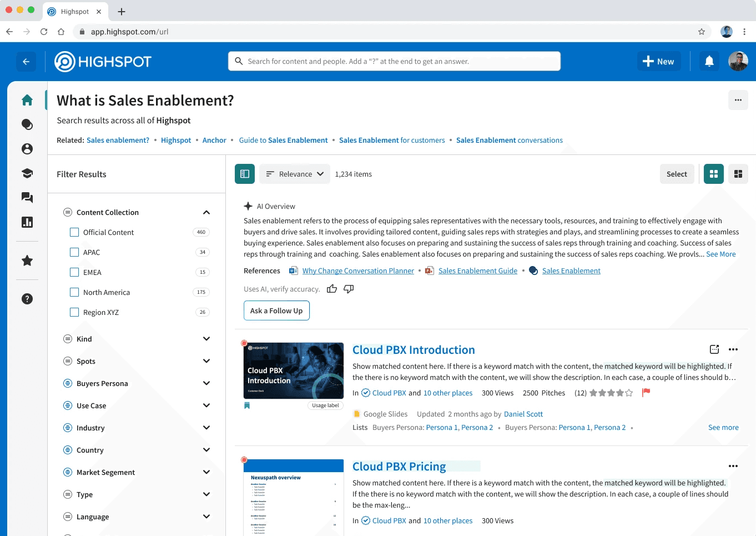Open more options for Cloud PBX Pricing
The image size is (756, 536).
click(x=733, y=466)
